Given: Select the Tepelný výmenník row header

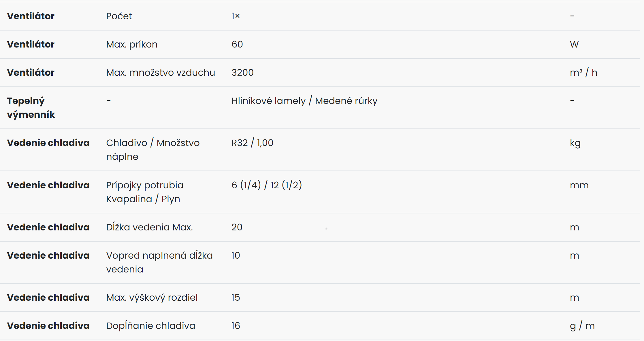Looking at the screenshot, I should 31,108.
